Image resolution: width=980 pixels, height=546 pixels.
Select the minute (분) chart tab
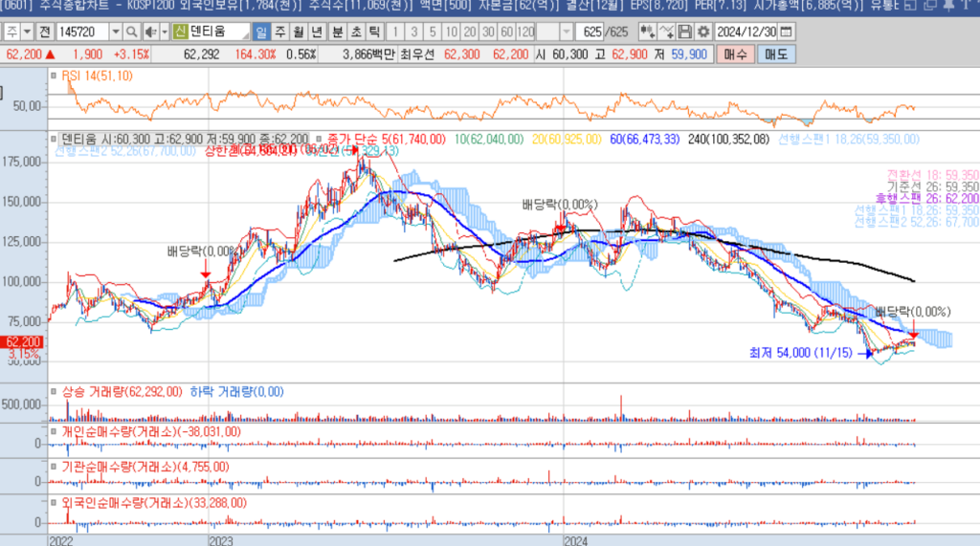(x=337, y=32)
